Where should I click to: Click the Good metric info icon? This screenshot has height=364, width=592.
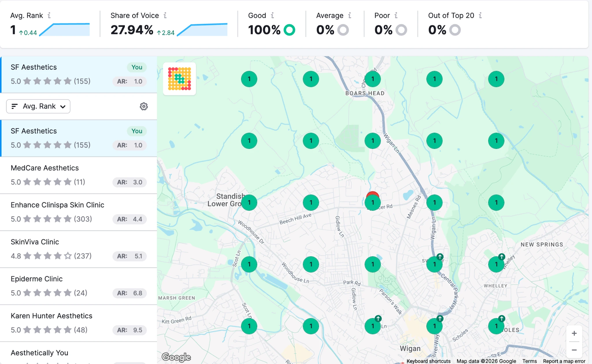coord(272,15)
